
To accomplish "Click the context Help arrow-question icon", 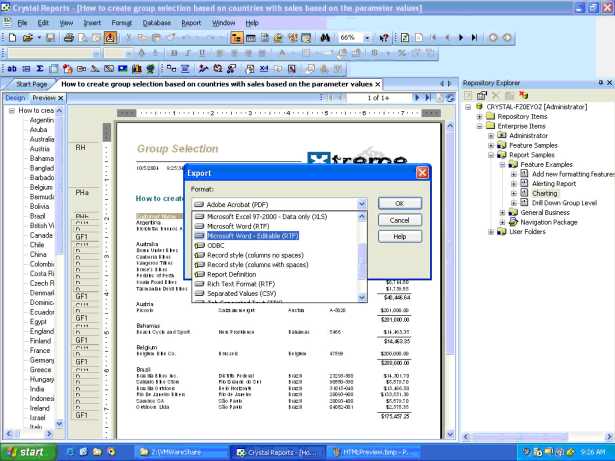I will coord(384,38).
